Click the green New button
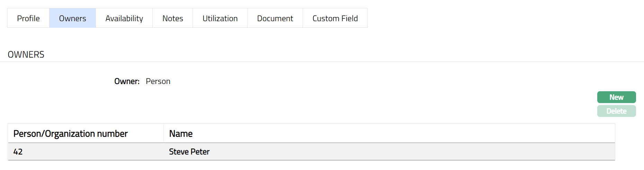Screen dimensions: 644x170 (616, 97)
